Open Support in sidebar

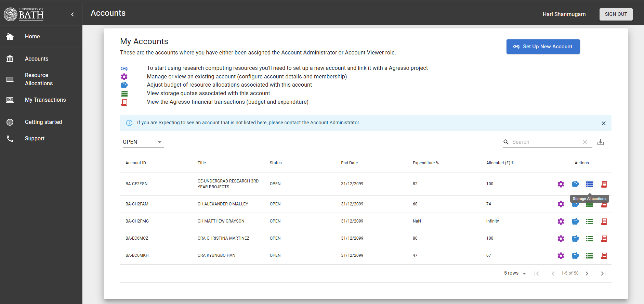coord(41,139)
